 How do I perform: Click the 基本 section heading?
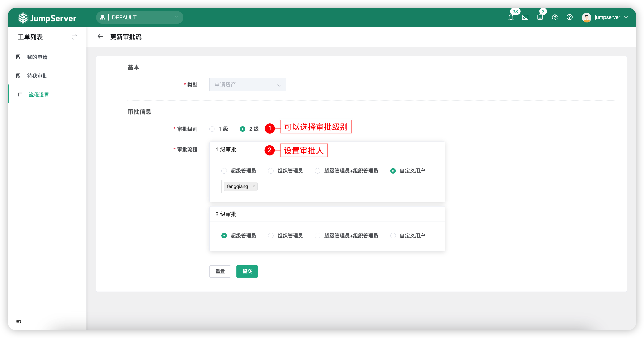pyautogui.click(x=133, y=67)
